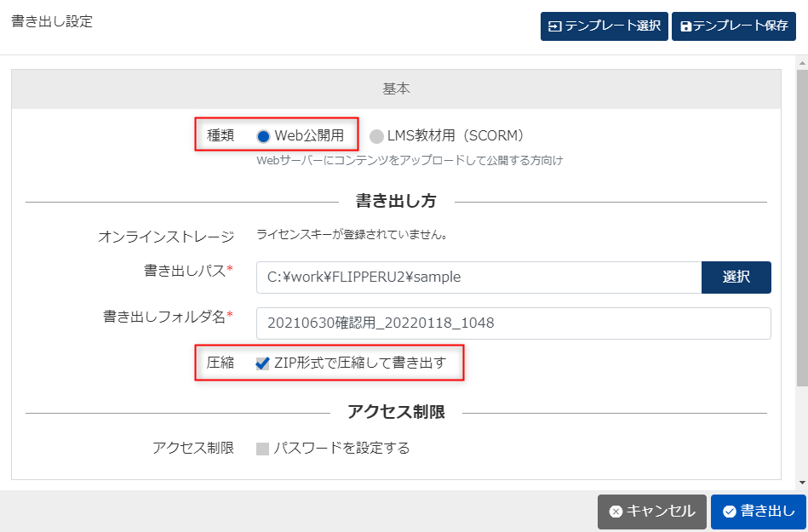Click the 書き出し方 section heading
Viewport: 808px width, 532px height.
[396, 202]
